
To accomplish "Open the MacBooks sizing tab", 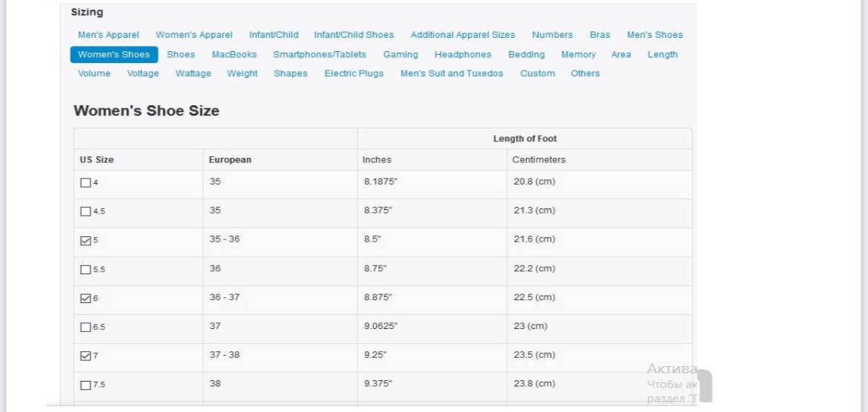I will [x=234, y=55].
